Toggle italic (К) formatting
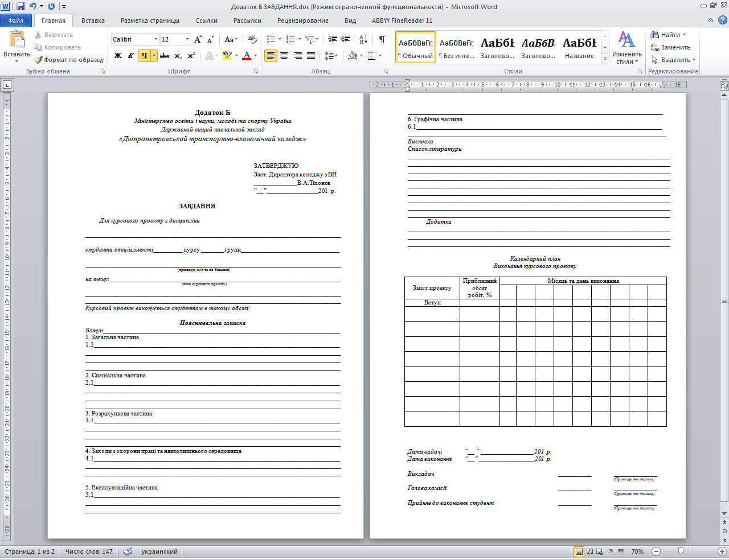 (131, 56)
